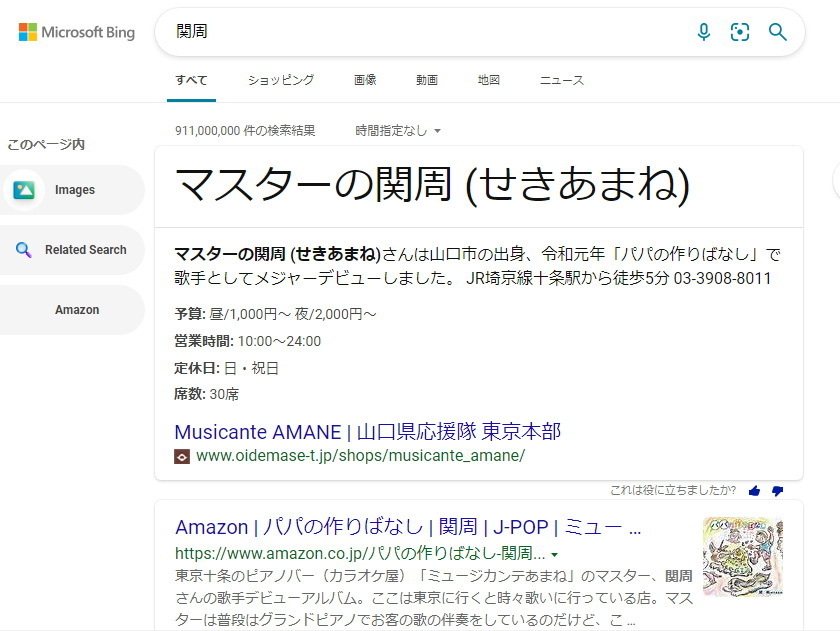
Task: Click the Microsoft Bing logo
Action: coord(77,32)
